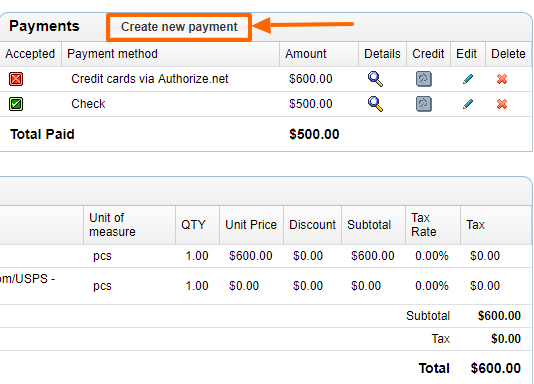The height and width of the screenshot is (384, 534).
Task: Open details for the Authorize.net credit card payment
Action: coord(375,79)
